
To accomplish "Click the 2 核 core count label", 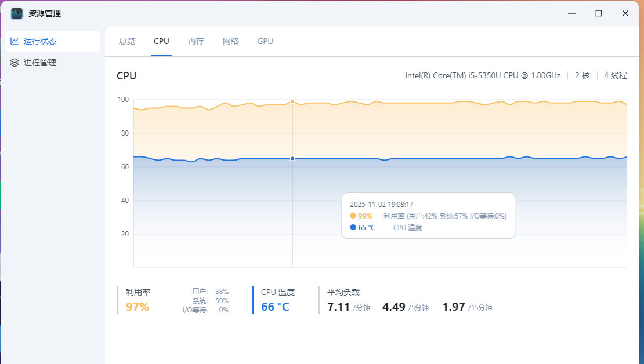I will click(x=582, y=75).
